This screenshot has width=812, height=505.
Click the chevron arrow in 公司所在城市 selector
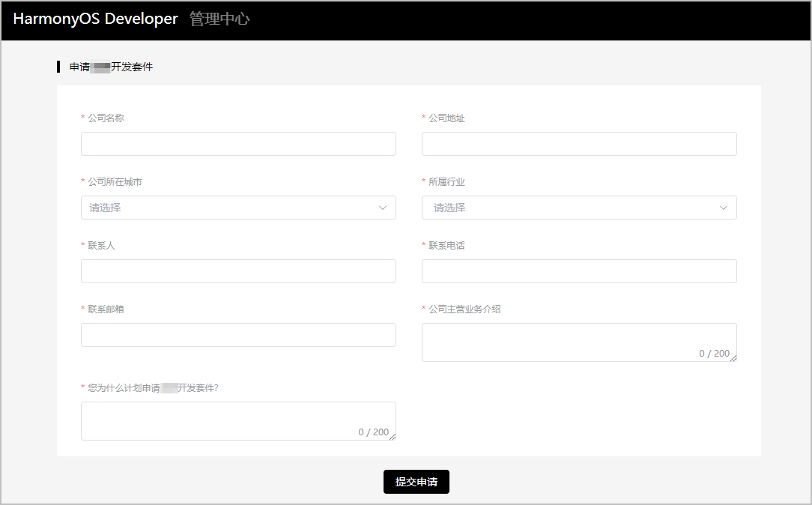(x=383, y=208)
